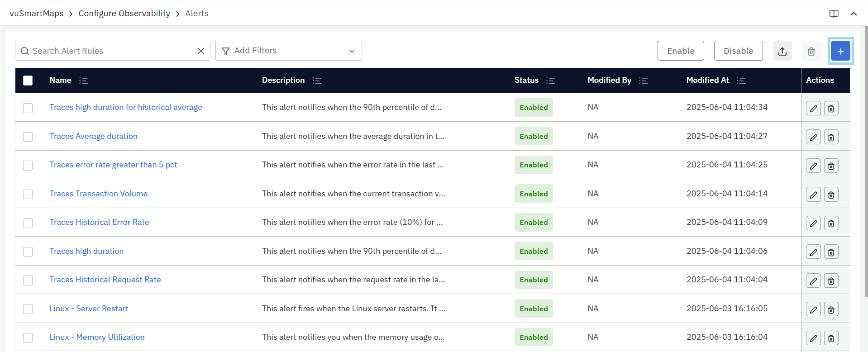
Task: Click the bulk delete trash icon in the toolbar
Action: point(811,51)
